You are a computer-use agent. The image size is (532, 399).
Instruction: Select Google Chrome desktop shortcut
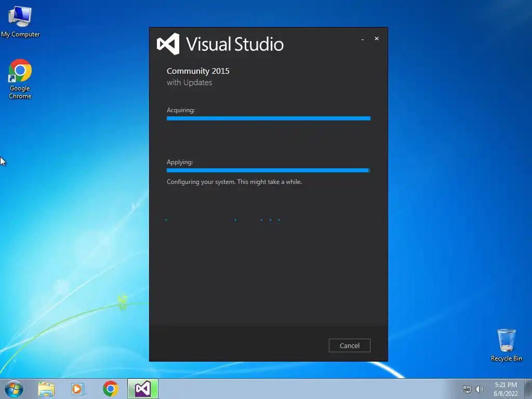pyautogui.click(x=20, y=79)
